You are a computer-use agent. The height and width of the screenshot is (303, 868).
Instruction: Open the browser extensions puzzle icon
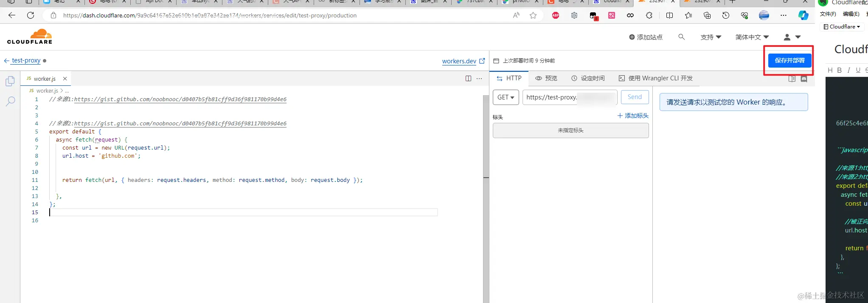[649, 15]
